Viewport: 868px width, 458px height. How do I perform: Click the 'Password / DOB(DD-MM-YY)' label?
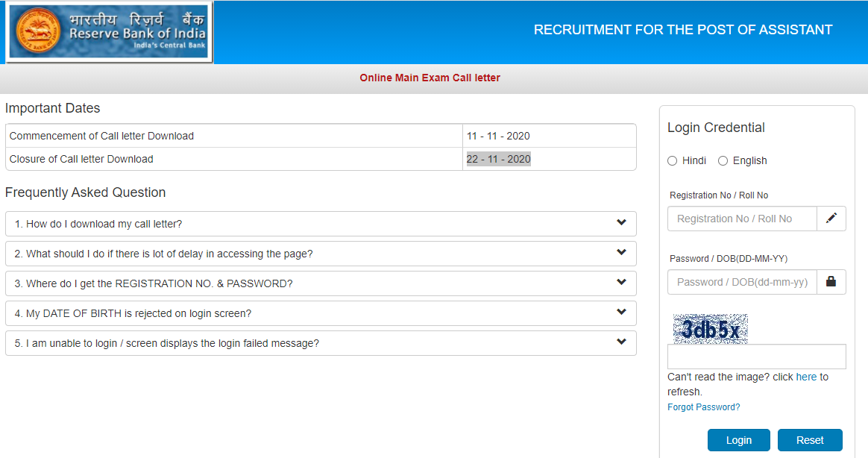tap(729, 259)
